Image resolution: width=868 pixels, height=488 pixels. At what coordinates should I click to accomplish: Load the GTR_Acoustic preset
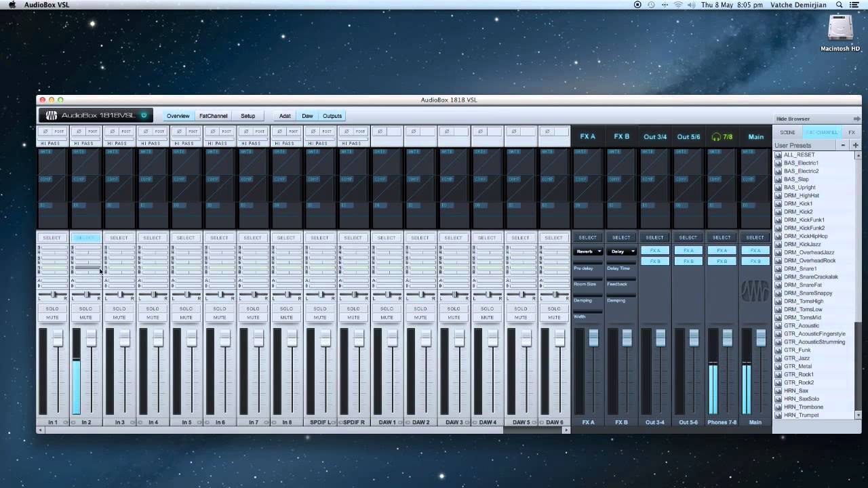802,326
